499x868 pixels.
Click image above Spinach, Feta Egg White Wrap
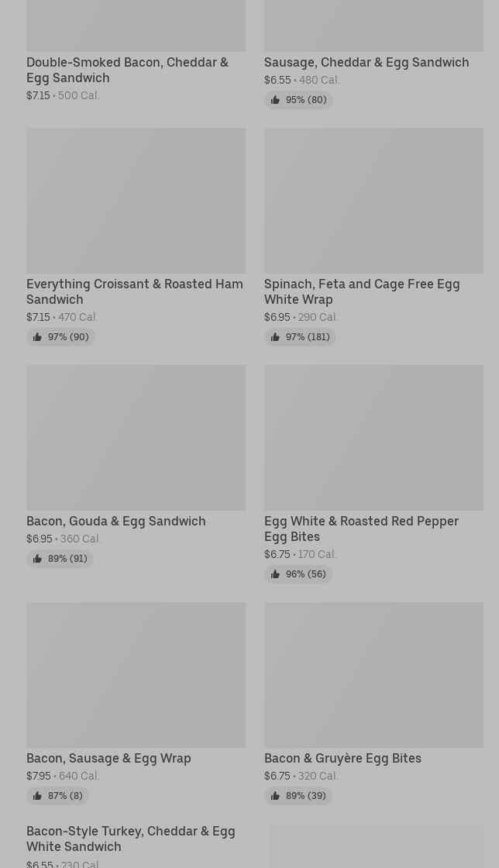(x=373, y=200)
